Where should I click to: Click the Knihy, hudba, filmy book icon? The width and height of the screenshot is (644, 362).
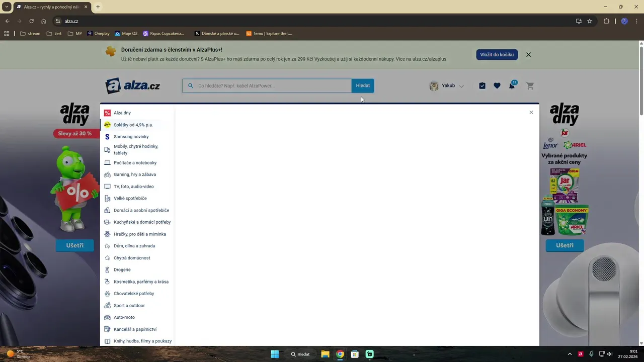click(107, 341)
